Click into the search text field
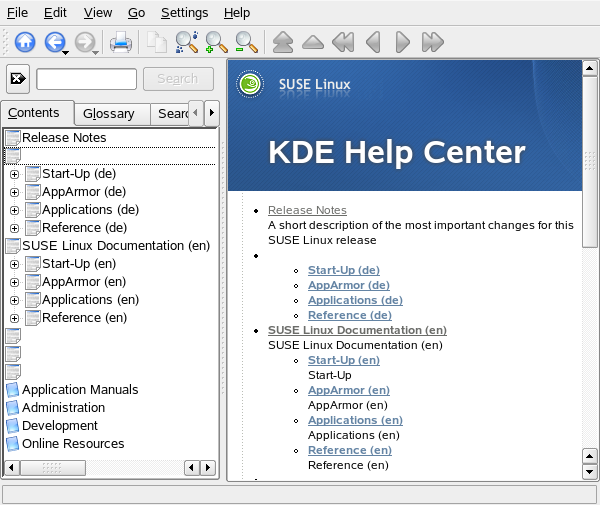The height and width of the screenshot is (505, 600). click(86, 79)
